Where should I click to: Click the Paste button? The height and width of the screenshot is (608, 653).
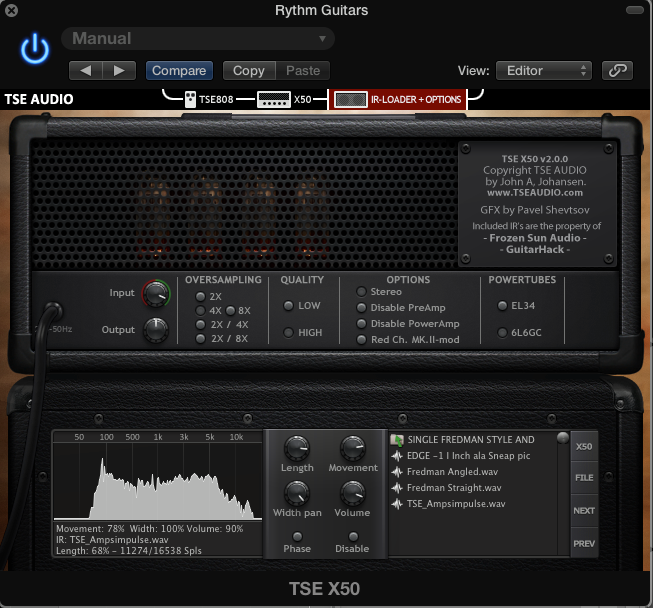click(x=303, y=70)
